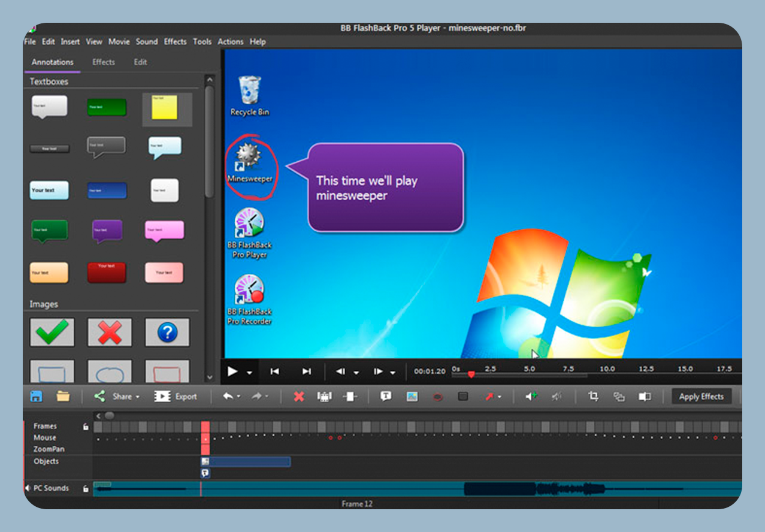Click the red playhead on the time ruler
Screen dimensions: 765x532
click(x=471, y=374)
